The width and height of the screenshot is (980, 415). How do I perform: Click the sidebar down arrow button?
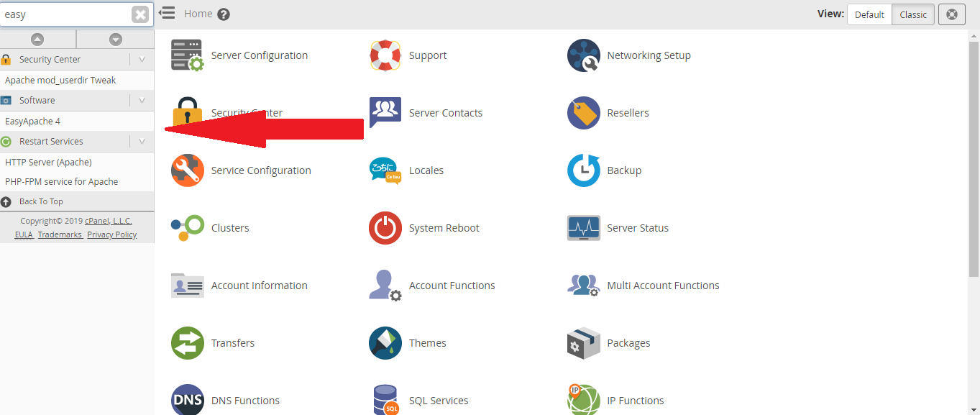click(x=116, y=40)
